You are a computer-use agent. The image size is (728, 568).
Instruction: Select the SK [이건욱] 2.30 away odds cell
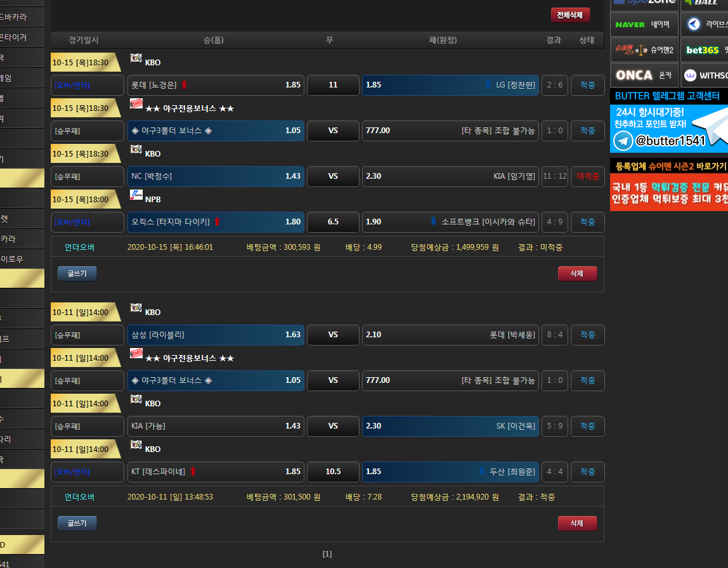pos(450,426)
